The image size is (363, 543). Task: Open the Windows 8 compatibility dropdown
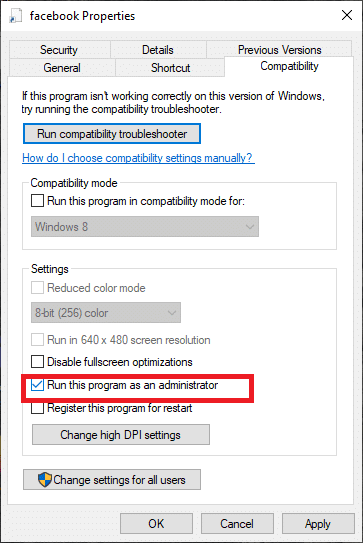click(145, 227)
